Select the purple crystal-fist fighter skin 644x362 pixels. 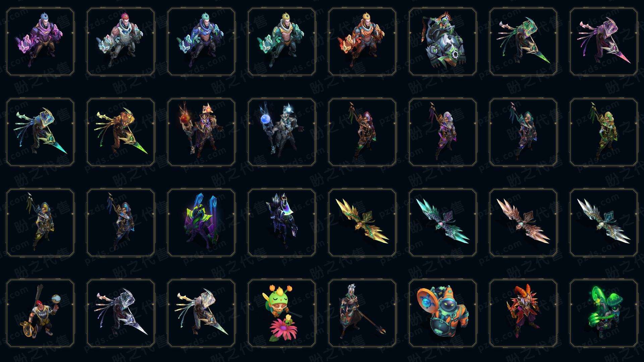tap(40, 42)
